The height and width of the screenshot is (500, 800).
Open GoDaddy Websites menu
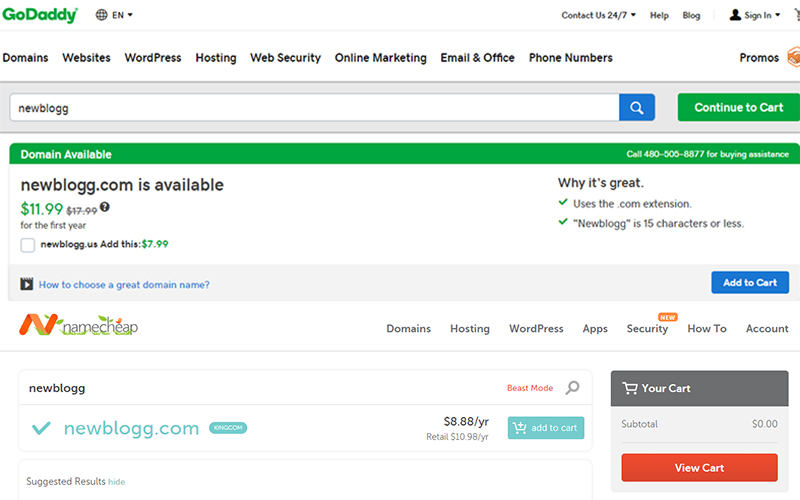86,58
